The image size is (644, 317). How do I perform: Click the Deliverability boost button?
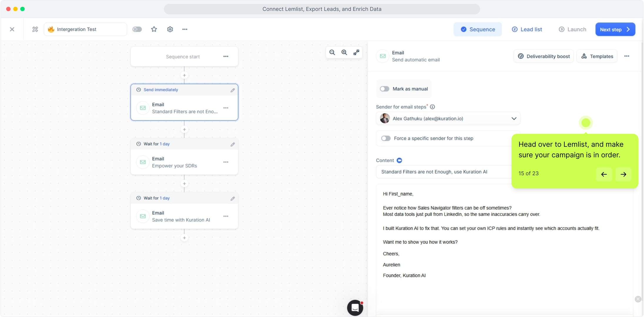click(544, 56)
